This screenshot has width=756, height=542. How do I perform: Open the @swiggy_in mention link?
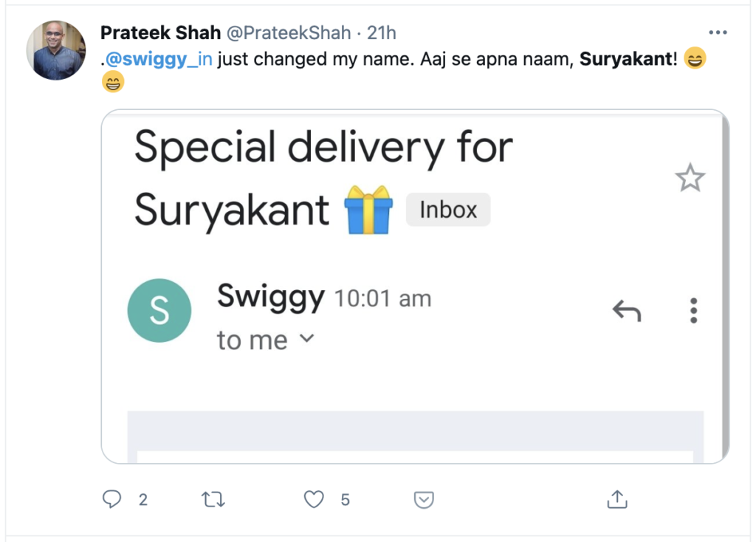coord(158,60)
